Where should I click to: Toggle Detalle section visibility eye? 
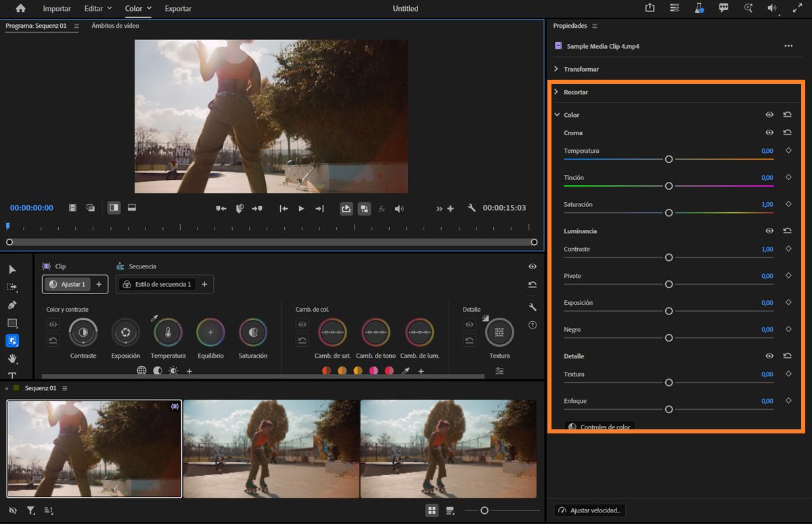pos(769,356)
